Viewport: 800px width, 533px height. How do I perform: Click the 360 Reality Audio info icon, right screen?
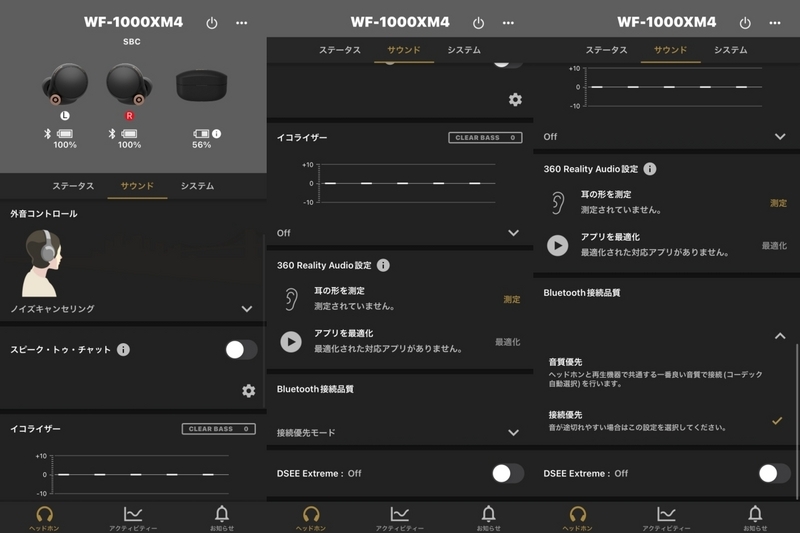(650, 169)
